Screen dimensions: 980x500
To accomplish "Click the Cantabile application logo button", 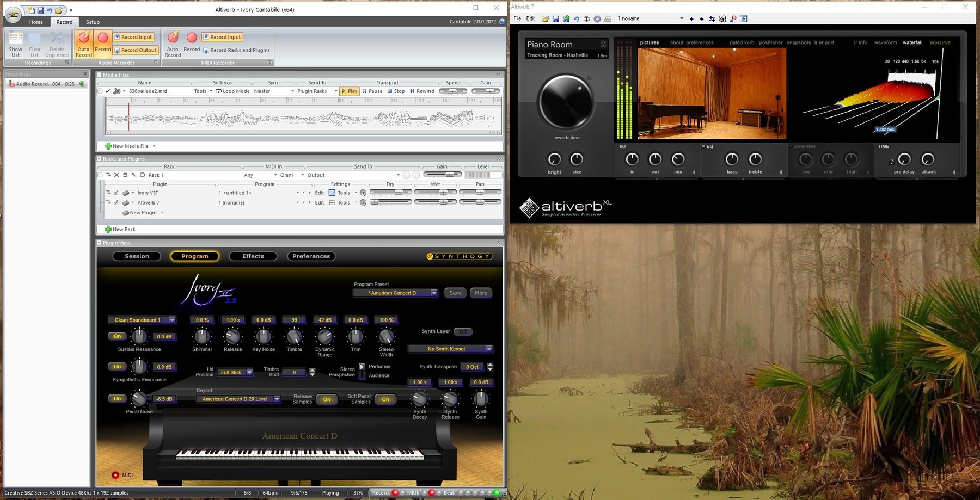I will click(x=13, y=14).
